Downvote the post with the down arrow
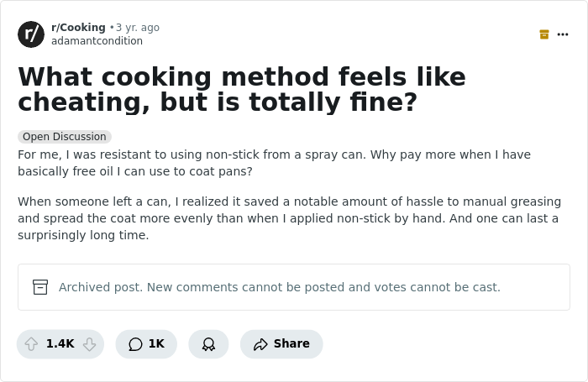588x382 pixels. 89,344
